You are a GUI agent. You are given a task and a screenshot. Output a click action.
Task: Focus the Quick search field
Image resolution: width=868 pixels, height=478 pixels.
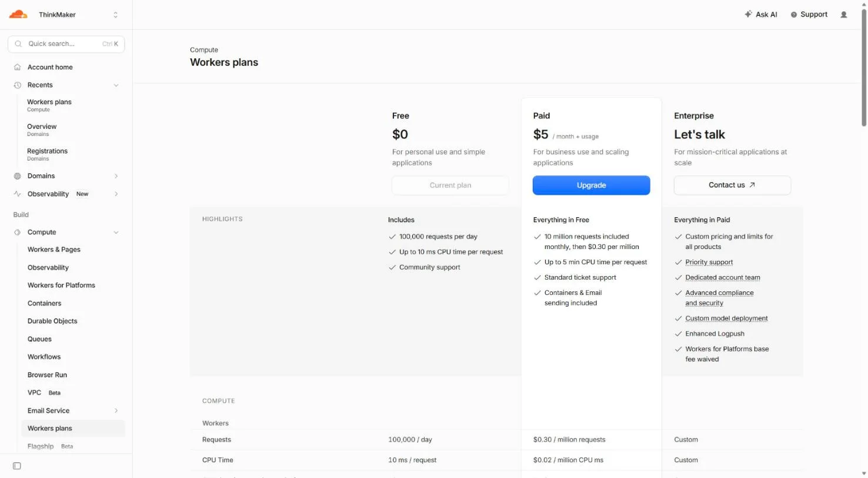pyautogui.click(x=66, y=44)
